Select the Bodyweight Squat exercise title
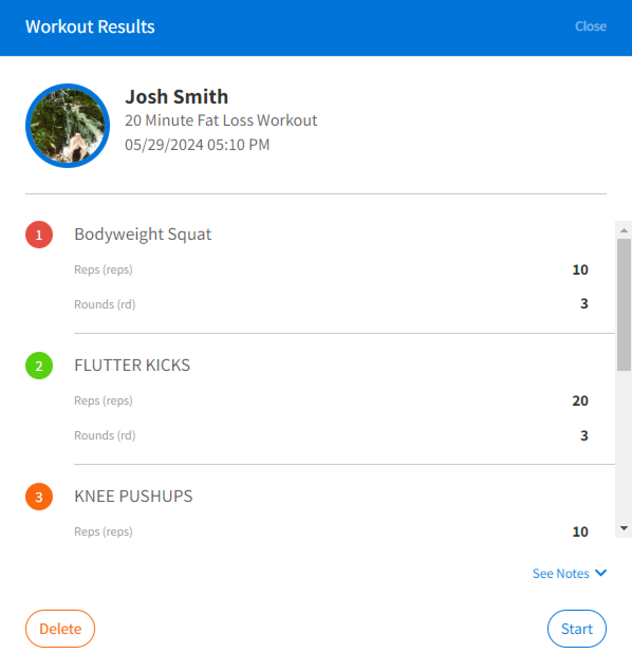This screenshot has width=632, height=672. (x=143, y=234)
